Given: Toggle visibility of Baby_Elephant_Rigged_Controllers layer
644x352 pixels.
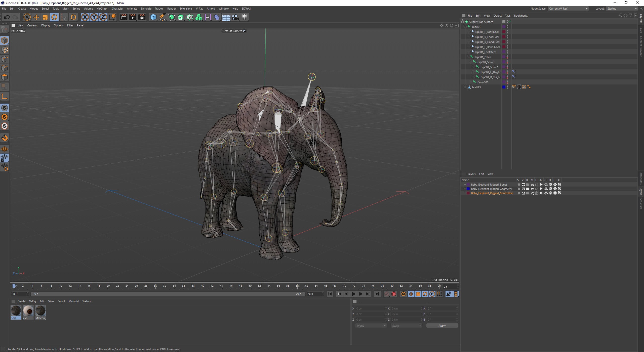Looking at the screenshot, I should coord(522,193).
